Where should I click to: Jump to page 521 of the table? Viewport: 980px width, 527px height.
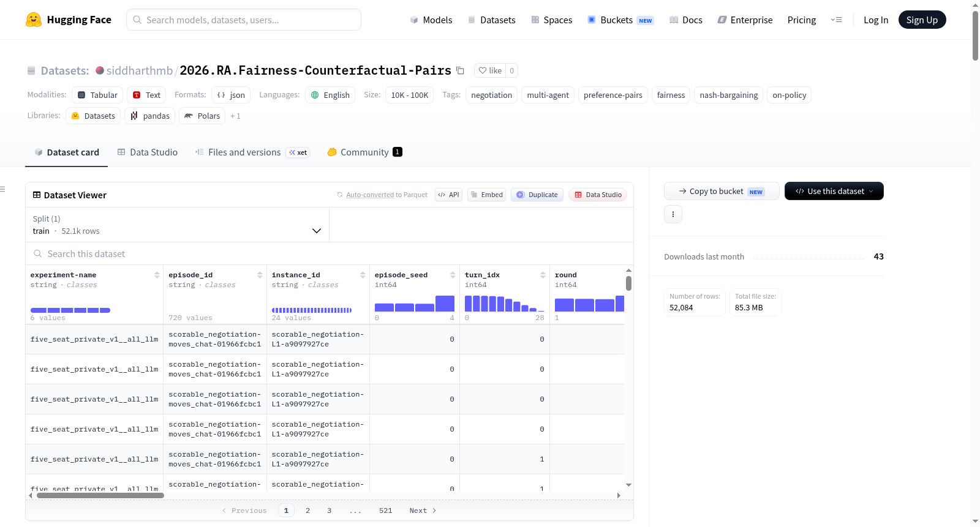click(x=385, y=510)
